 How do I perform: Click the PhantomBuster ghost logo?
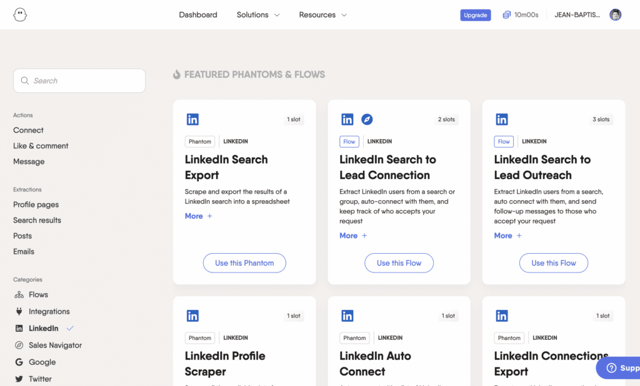point(20,15)
